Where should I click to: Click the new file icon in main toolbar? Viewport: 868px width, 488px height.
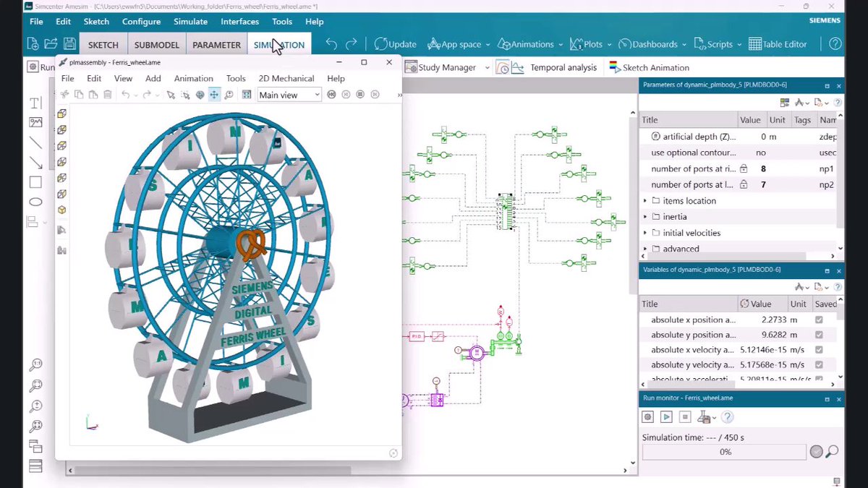33,44
